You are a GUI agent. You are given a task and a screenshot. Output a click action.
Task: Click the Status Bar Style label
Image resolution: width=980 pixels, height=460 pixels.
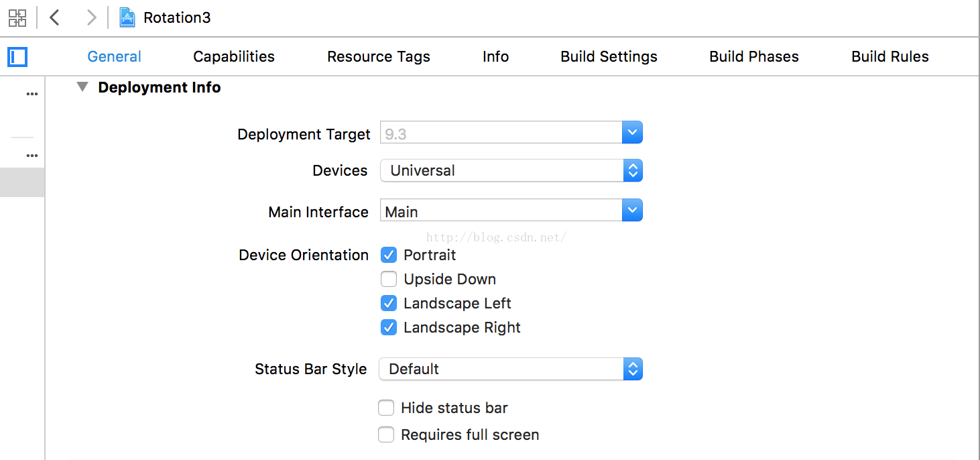tap(311, 369)
